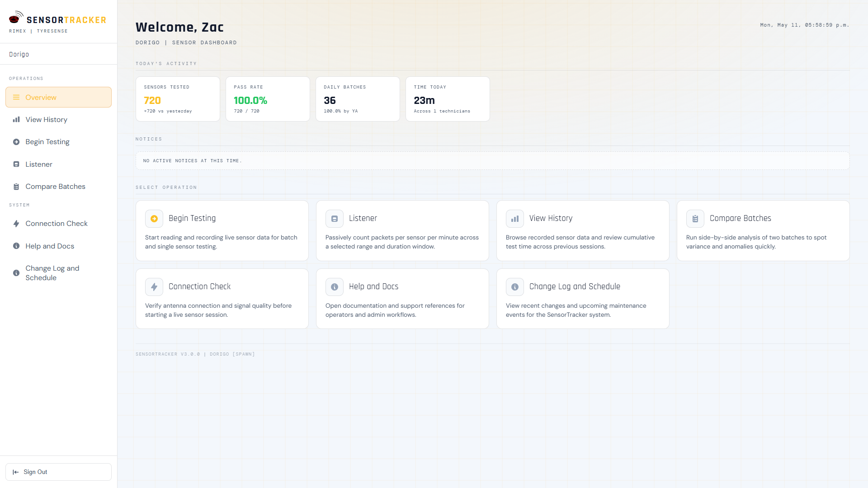The width and height of the screenshot is (868, 488).
Task: Click the View History bar chart sidebar icon
Action: 16,119
